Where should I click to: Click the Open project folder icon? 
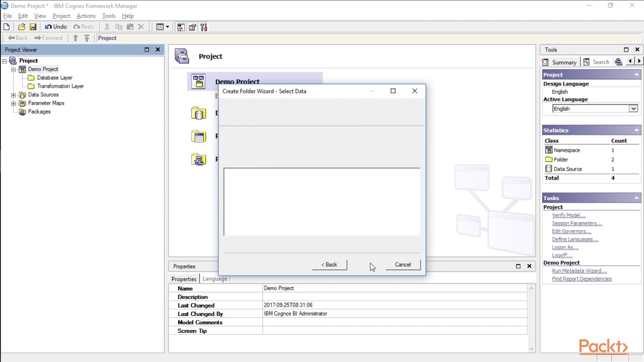[x=22, y=27]
